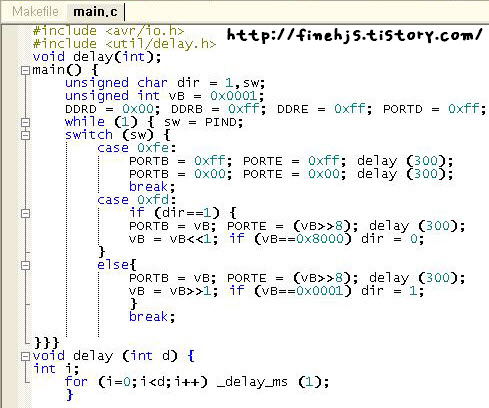Click PORTE = 0x00 statement
Image resolution: width=489 pixels, height=408 pixels.
point(295,174)
